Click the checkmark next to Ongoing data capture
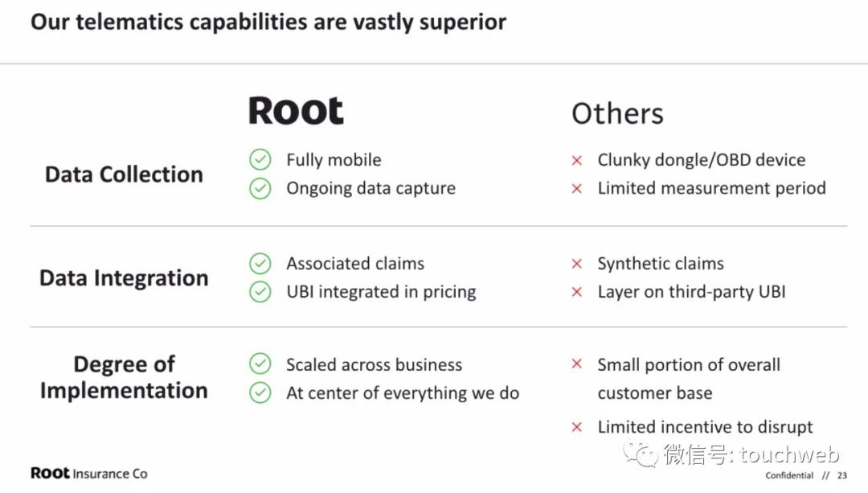The width and height of the screenshot is (868, 493). point(260,188)
